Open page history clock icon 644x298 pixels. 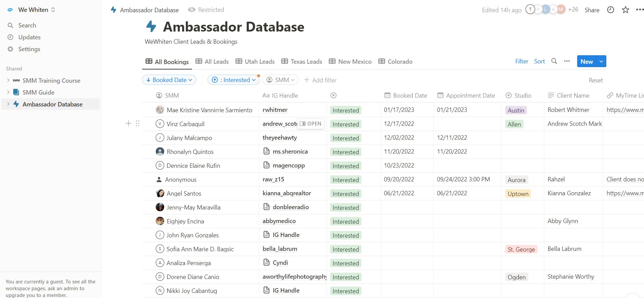pyautogui.click(x=610, y=10)
